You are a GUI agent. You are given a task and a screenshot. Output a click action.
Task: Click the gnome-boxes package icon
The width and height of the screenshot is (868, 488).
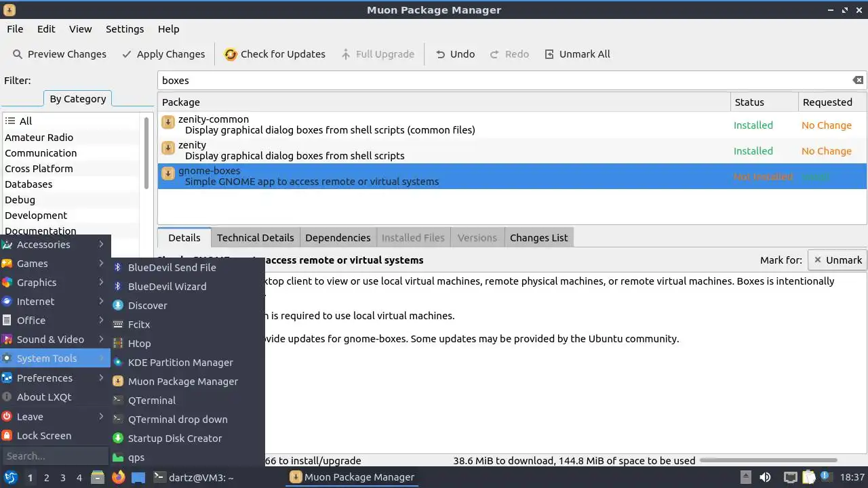pos(168,174)
